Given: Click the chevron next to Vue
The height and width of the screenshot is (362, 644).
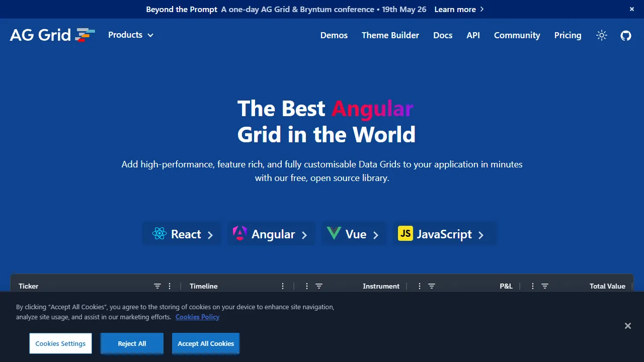Looking at the screenshot, I should 375,235.
